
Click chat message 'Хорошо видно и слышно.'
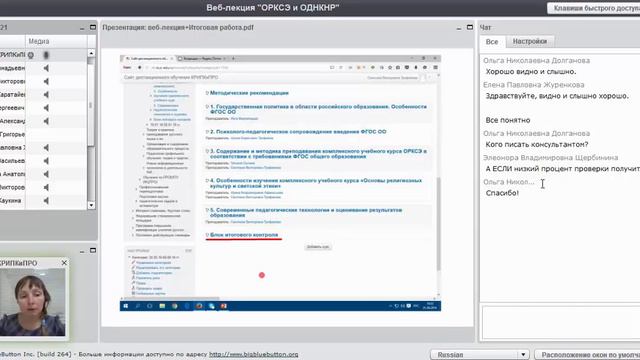point(531,71)
